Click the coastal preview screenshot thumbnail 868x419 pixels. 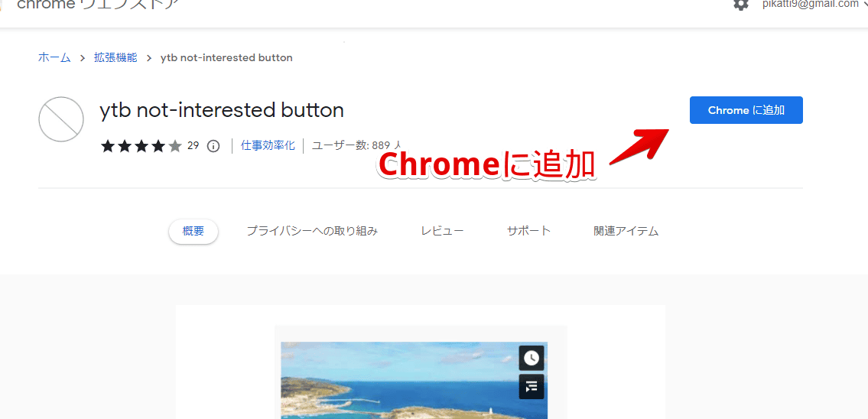point(414,380)
